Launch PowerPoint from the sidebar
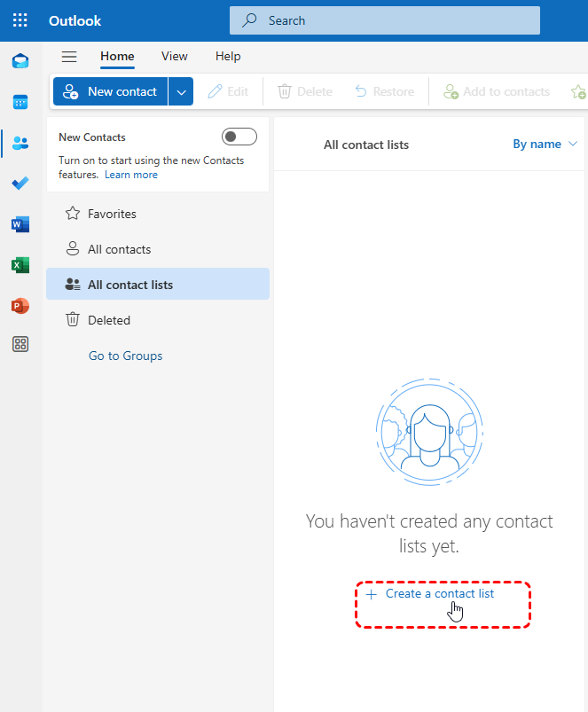Image resolution: width=588 pixels, height=712 pixels. coord(20,306)
